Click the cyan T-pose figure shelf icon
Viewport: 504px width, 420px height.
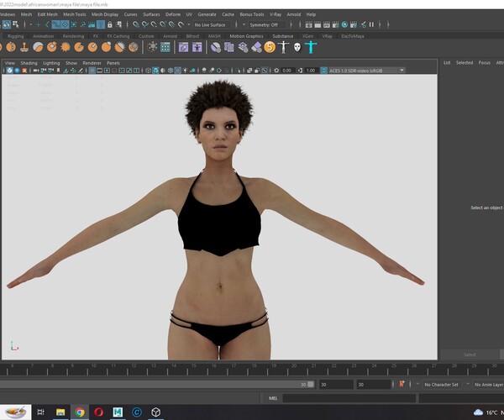click(311, 47)
